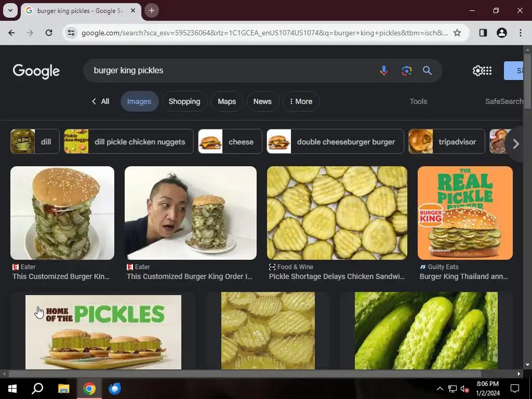Open Google Lens image search icon
The image size is (532, 399).
coord(406,71)
